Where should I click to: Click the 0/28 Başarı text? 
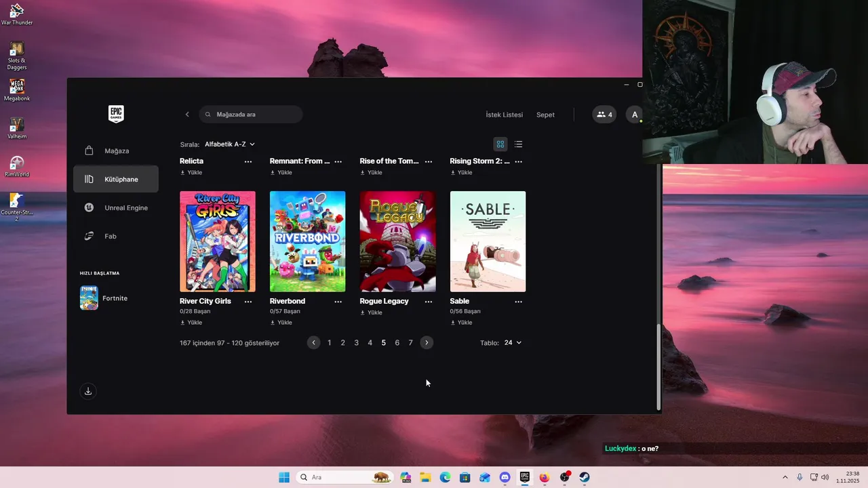(195, 312)
